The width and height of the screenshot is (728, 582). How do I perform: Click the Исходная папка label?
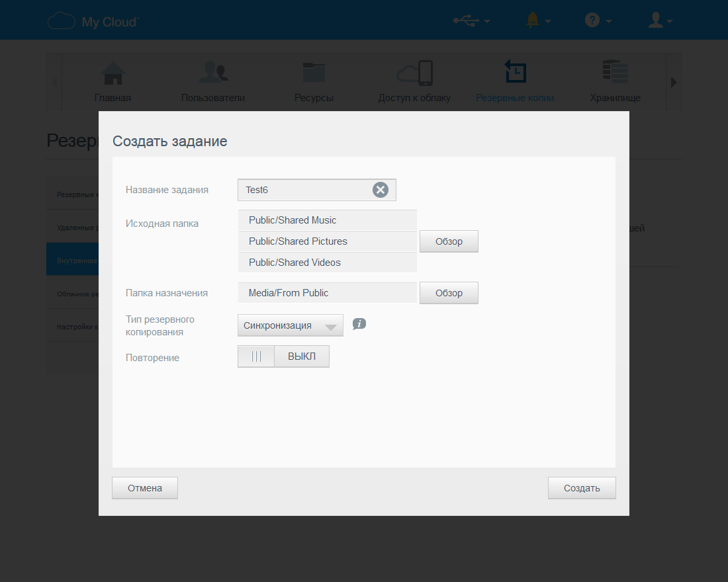click(161, 224)
